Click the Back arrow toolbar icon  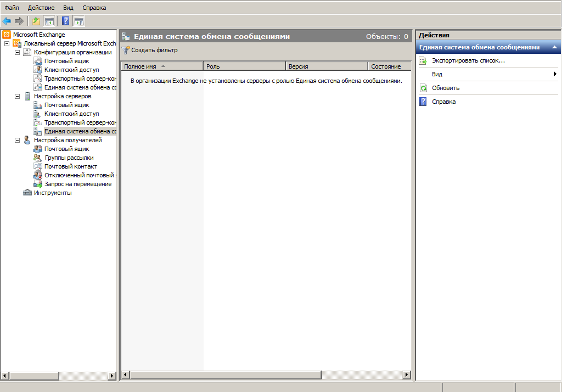point(7,21)
